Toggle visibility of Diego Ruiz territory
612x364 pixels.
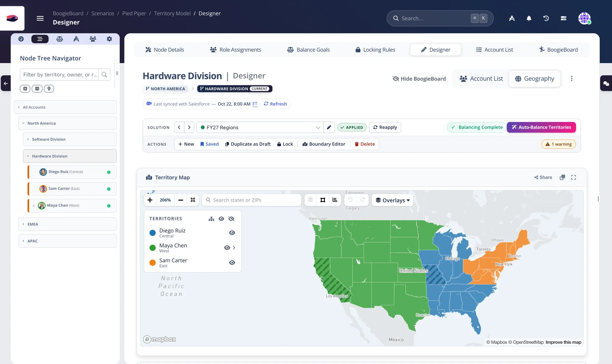[x=232, y=233]
